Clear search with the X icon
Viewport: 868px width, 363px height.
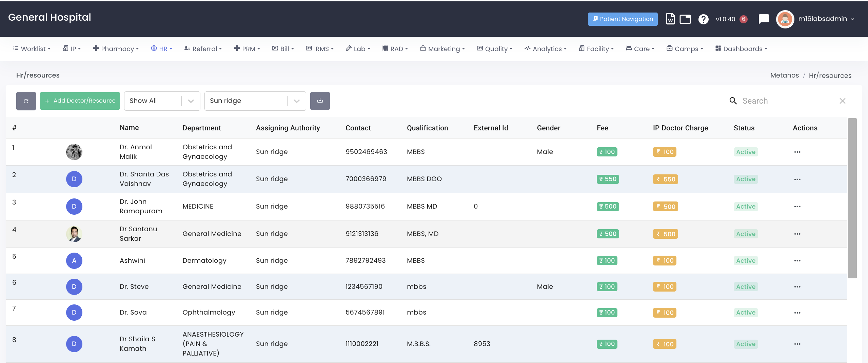point(842,101)
